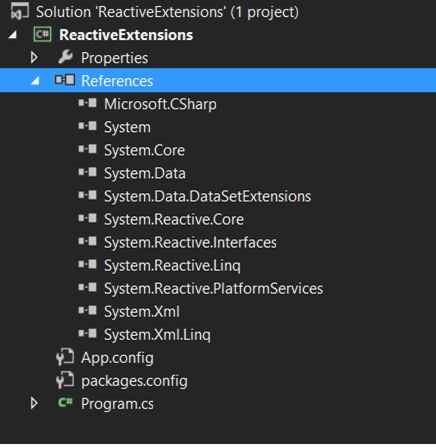Click the packages.config file icon
This screenshot has width=436, height=447.
click(65, 380)
